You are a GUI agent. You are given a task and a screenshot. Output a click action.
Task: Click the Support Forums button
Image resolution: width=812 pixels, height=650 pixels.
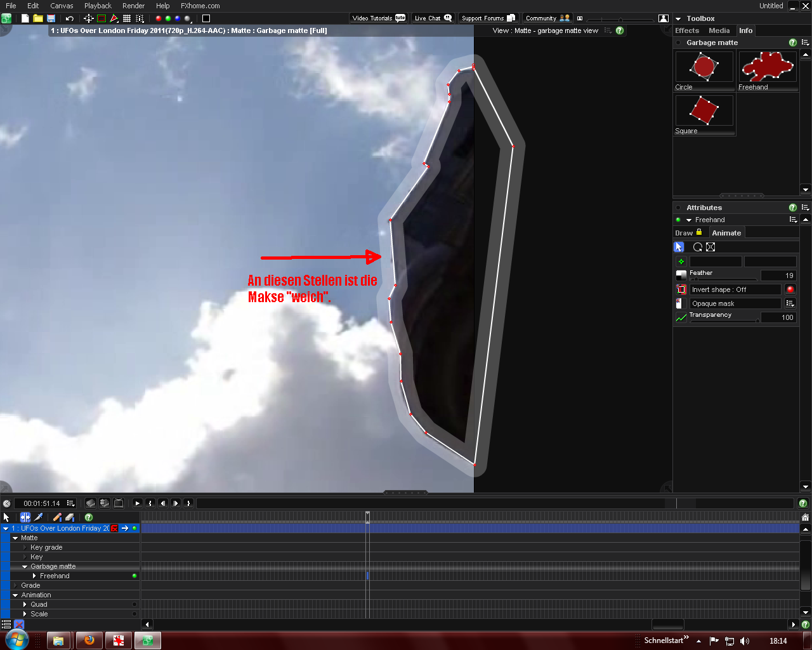click(x=488, y=18)
